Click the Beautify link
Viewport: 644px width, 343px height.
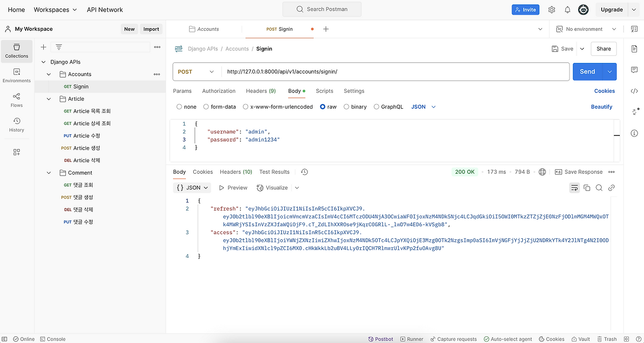tap(602, 107)
